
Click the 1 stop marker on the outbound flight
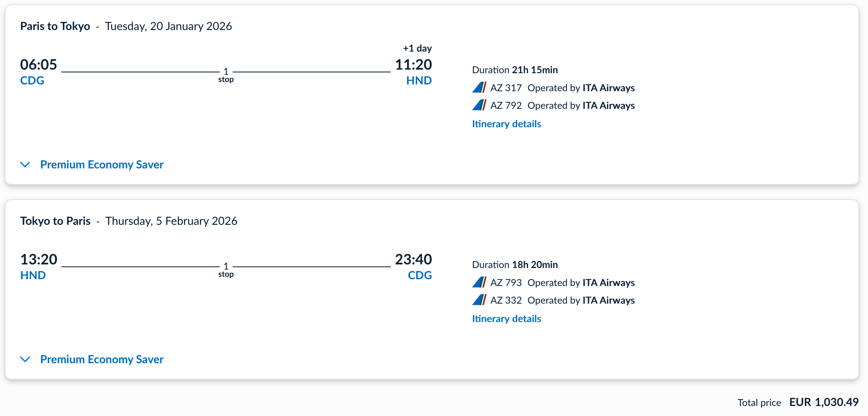tap(226, 75)
